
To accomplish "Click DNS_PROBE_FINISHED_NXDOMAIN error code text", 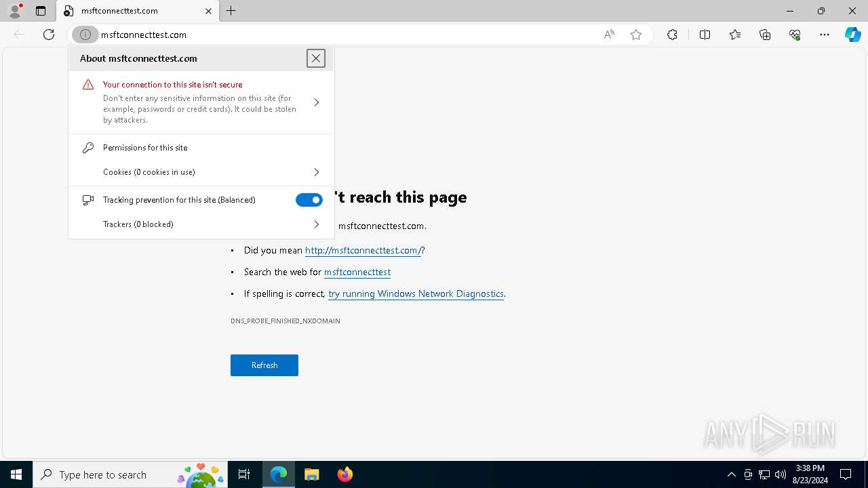I will [285, 321].
